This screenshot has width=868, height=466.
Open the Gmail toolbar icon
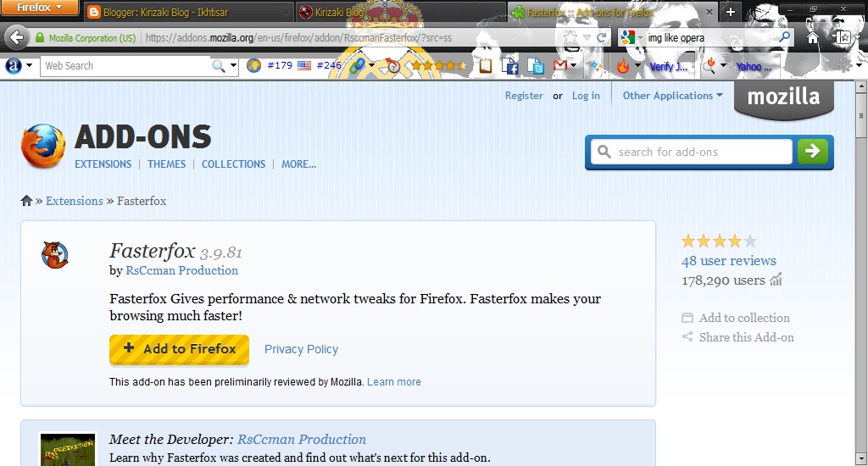559,66
